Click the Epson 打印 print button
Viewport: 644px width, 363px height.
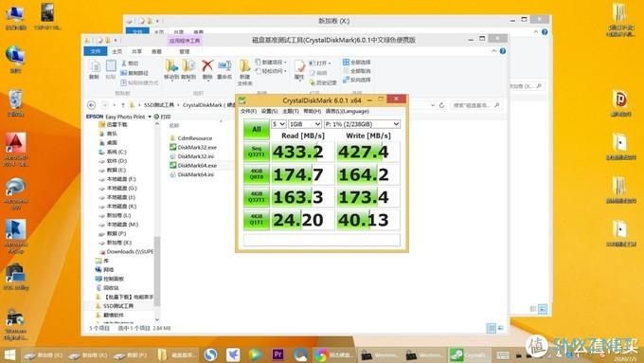pyautogui.click(x=163, y=117)
